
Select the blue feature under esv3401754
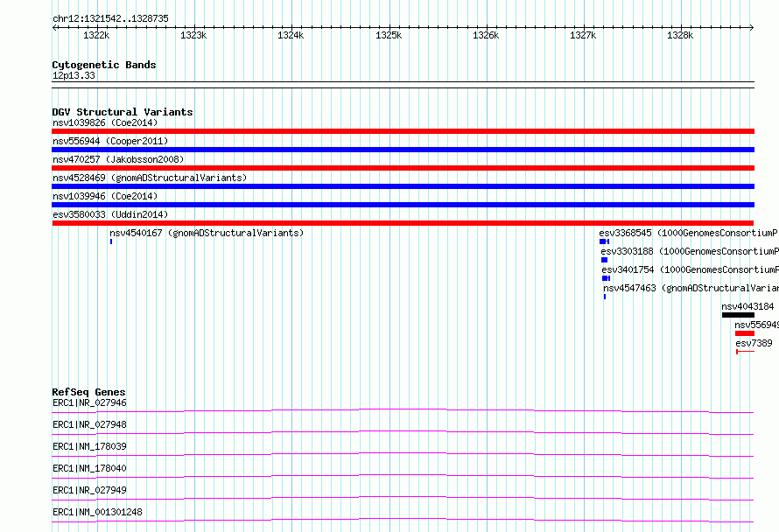(x=606, y=278)
